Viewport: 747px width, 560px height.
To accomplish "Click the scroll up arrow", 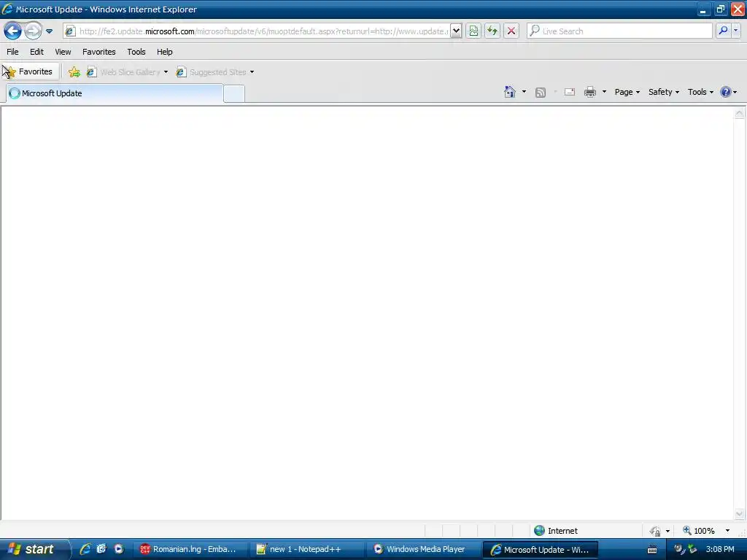I will (x=740, y=113).
